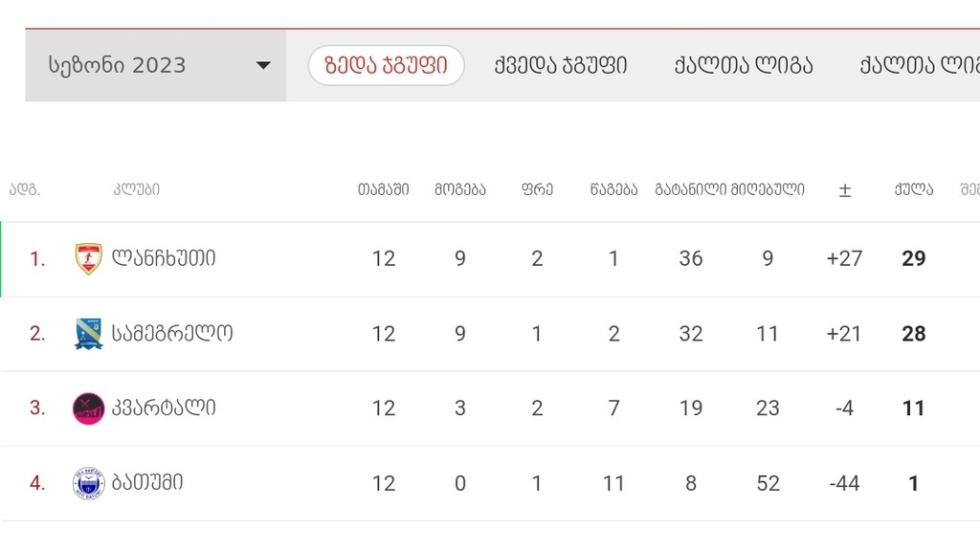Image resolution: width=980 pixels, height=551 pixels.
Task: Open the კვარტალი club link
Action: click(163, 408)
